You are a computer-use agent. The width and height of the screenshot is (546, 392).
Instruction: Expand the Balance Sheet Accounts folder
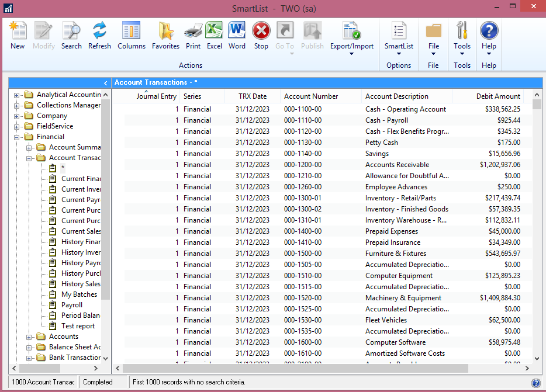tap(29, 348)
